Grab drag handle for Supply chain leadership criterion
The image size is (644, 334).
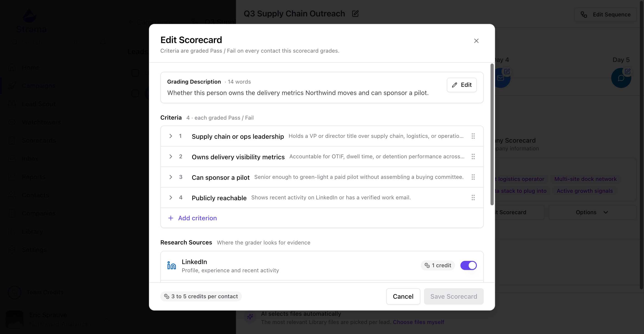473,136
